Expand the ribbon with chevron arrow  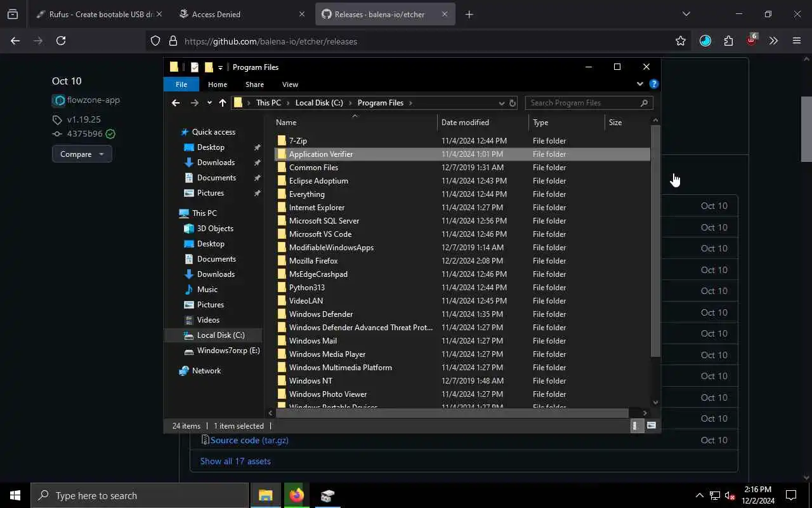639,84
